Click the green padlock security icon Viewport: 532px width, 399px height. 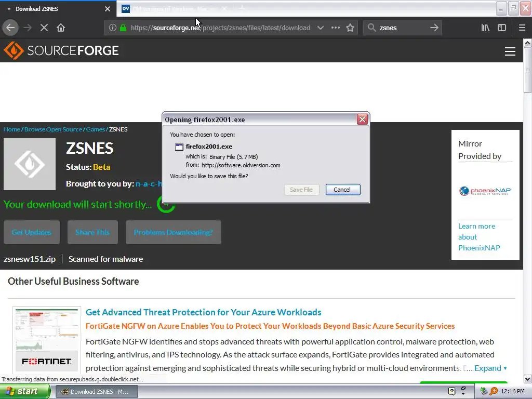123,28
